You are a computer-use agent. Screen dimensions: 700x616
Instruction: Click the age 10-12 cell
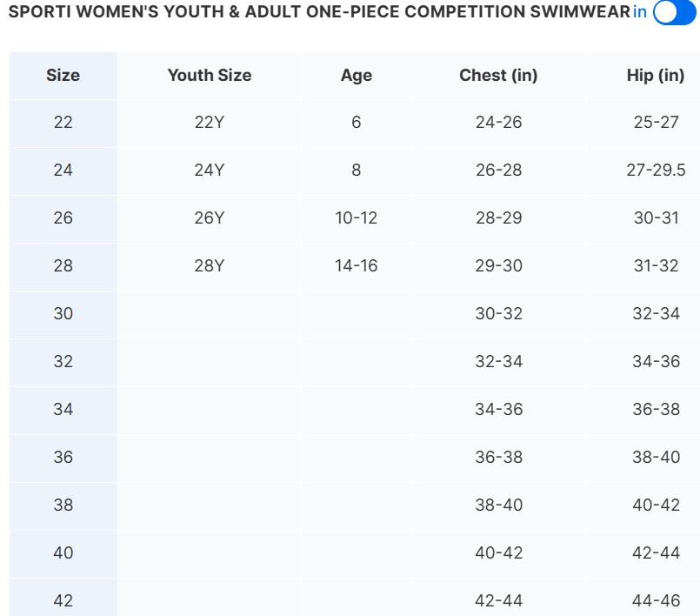[x=357, y=218]
